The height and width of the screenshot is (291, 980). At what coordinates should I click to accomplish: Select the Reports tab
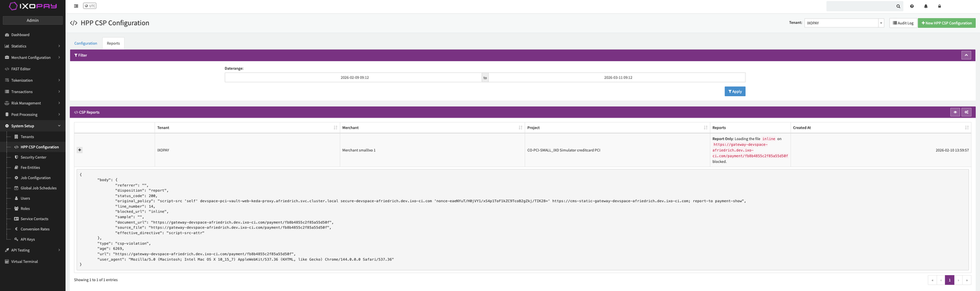113,43
